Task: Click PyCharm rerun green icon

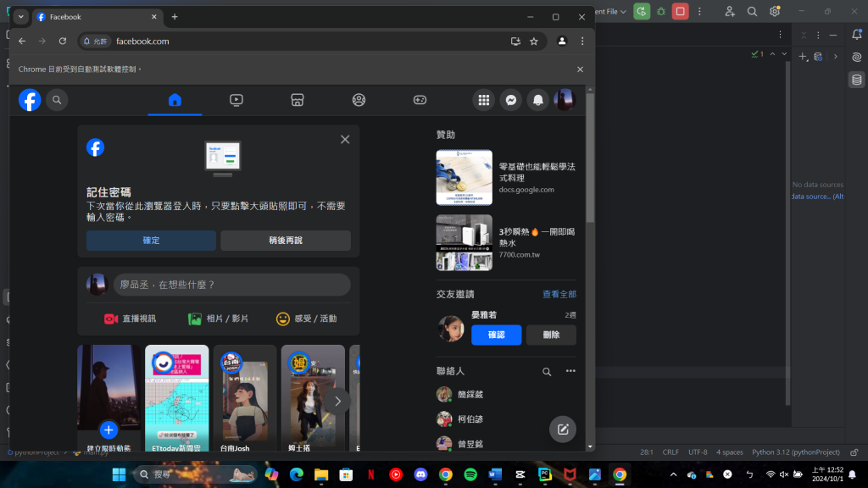Action: [642, 11]
